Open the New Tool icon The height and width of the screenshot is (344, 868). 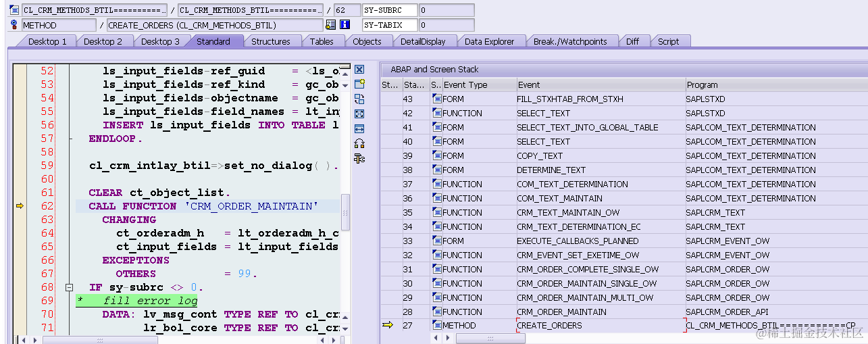coord(359,84)
